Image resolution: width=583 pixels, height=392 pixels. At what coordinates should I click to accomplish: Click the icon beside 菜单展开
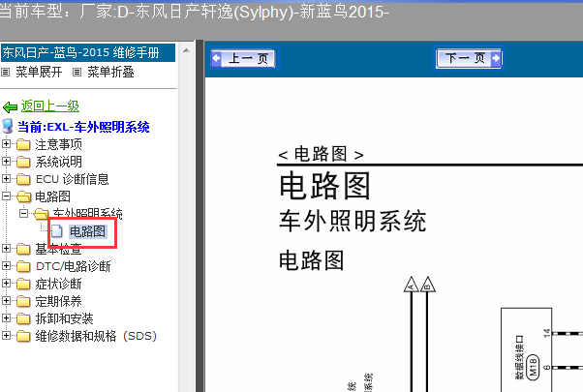pos(5,72)
